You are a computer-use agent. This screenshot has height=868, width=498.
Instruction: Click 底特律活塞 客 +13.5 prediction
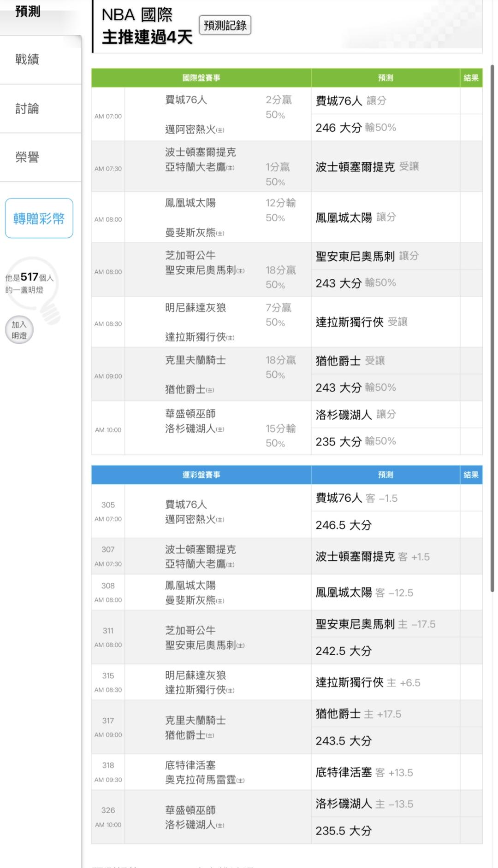365,773
